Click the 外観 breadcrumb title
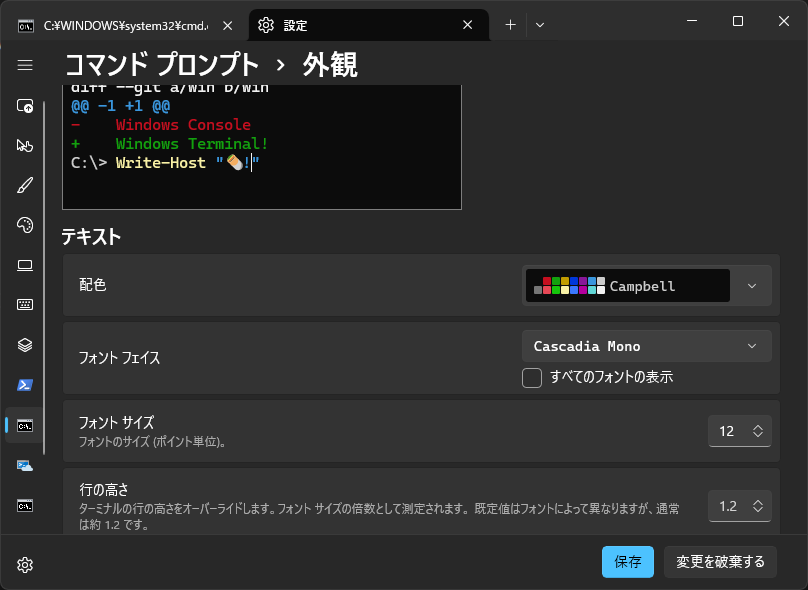Image resolution: width=808 pixels, height=590 pixels. point(330,65)
